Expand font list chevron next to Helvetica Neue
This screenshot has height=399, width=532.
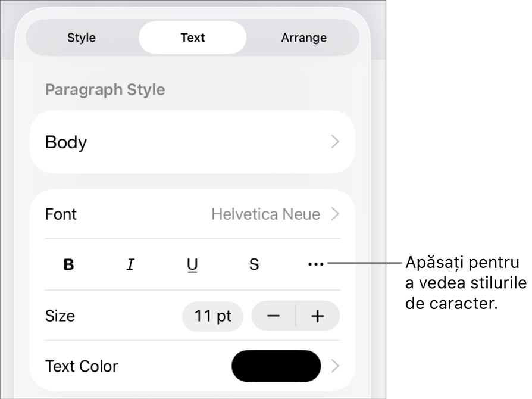(335, 214)
